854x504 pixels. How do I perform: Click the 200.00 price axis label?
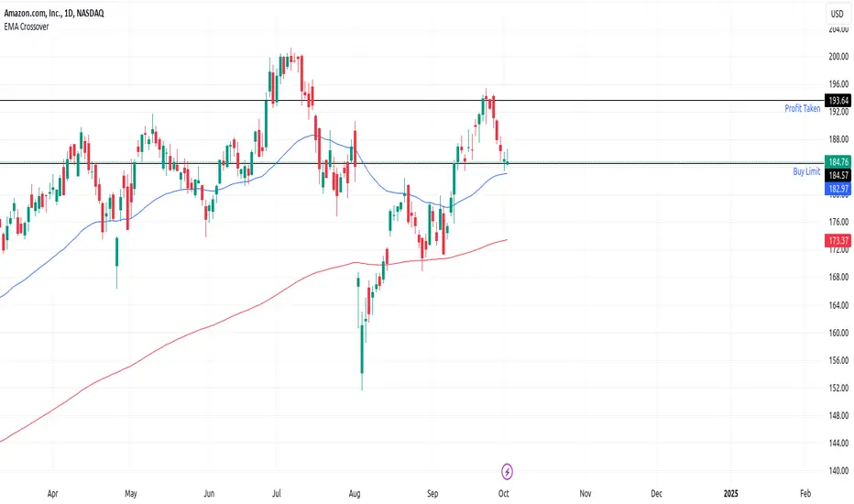(838, 56)
